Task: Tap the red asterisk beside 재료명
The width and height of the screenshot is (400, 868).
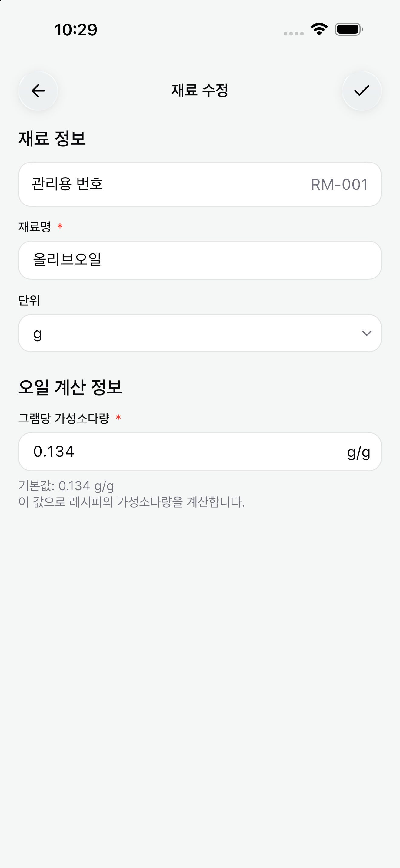Action: 60,226
